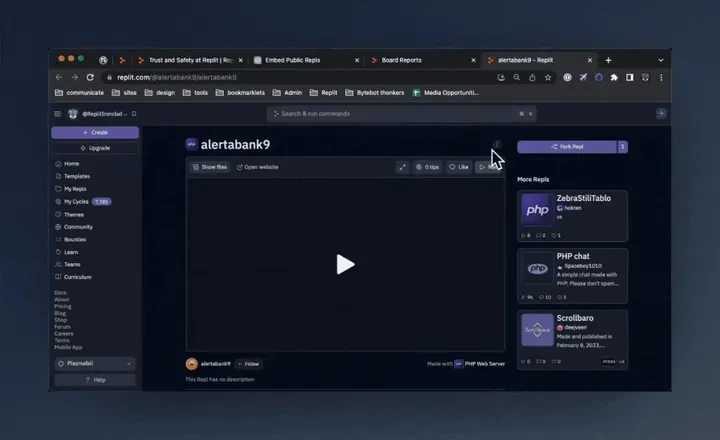Viewport: 720px width, 440px height.
Task: Click the author avatar of alertabank9
Action: [192, 364]
